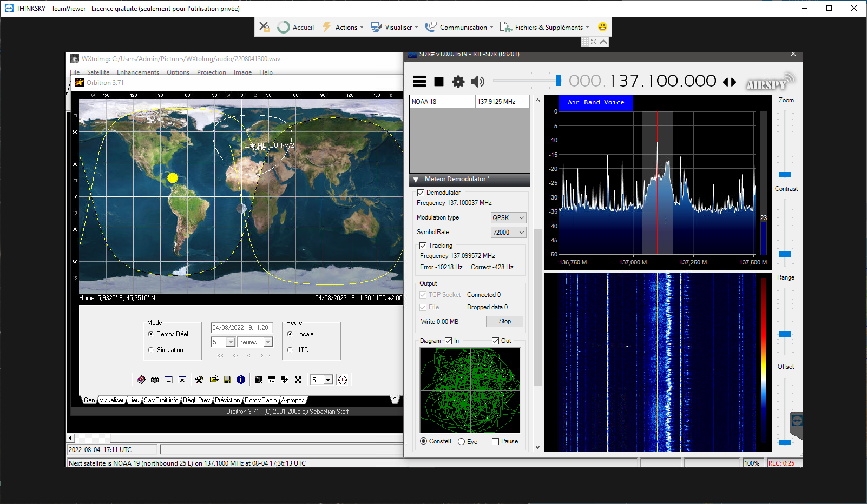Viewport: 867px width, 504px height.
Task: Click the Orbitron help book icon
Action: [141, 380]
